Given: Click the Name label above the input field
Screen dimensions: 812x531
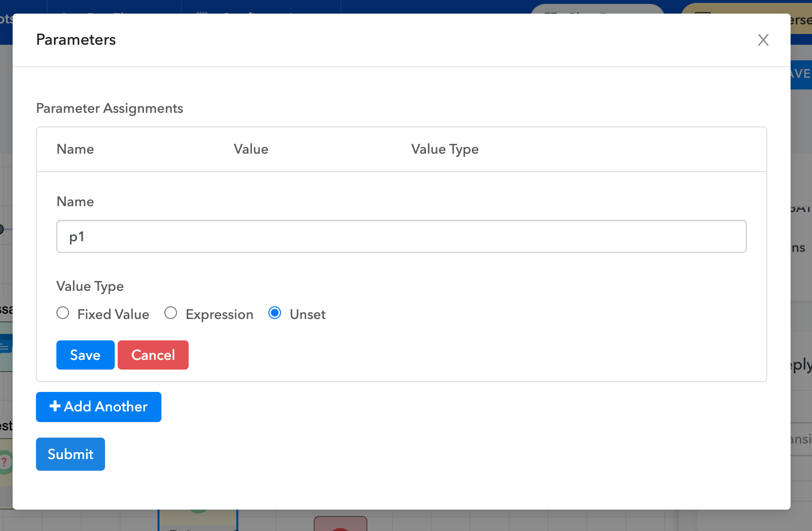Looking at the screenshot, I should click(x=75, y=202).
